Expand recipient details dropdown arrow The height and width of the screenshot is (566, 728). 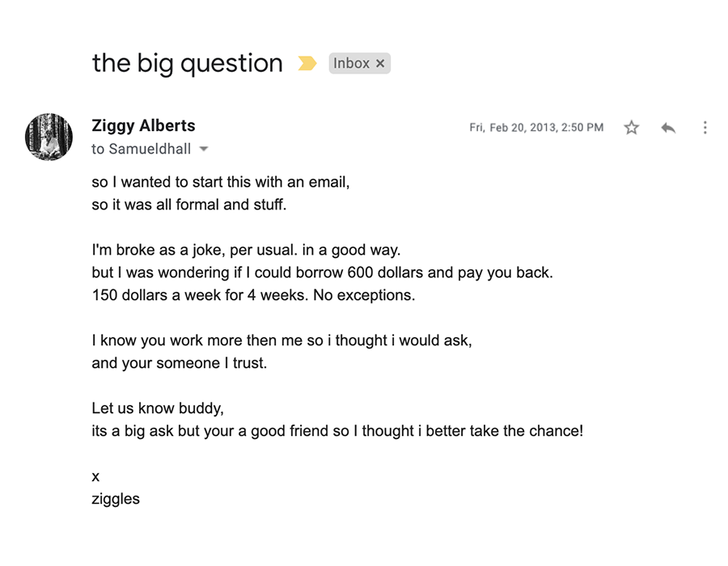203,149
